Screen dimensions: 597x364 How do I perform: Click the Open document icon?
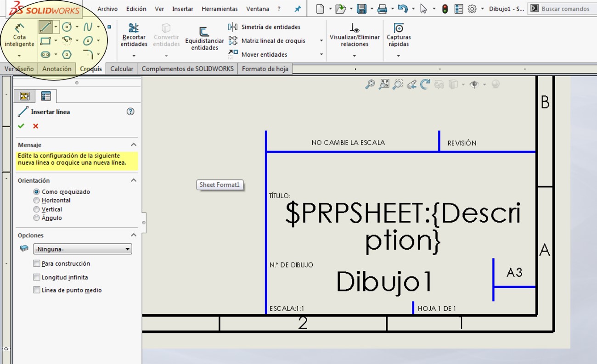[x=340, y=9]
